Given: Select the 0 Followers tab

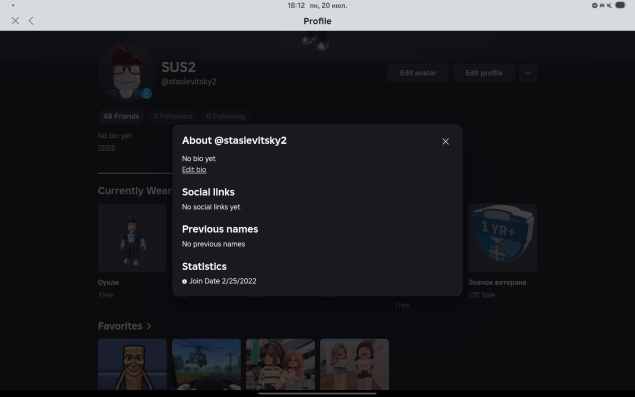Looking at the screenshot, I should (173, 116).
